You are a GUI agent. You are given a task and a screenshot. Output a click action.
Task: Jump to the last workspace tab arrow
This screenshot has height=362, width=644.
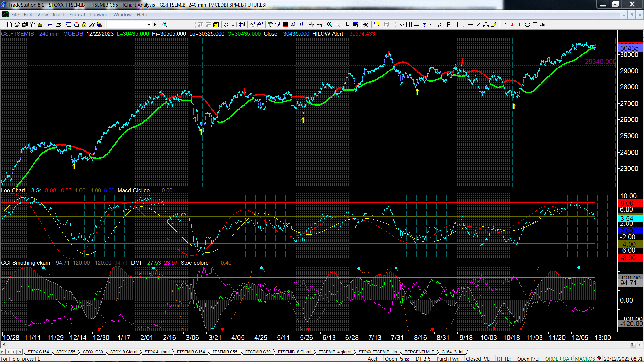click(20, 352)
